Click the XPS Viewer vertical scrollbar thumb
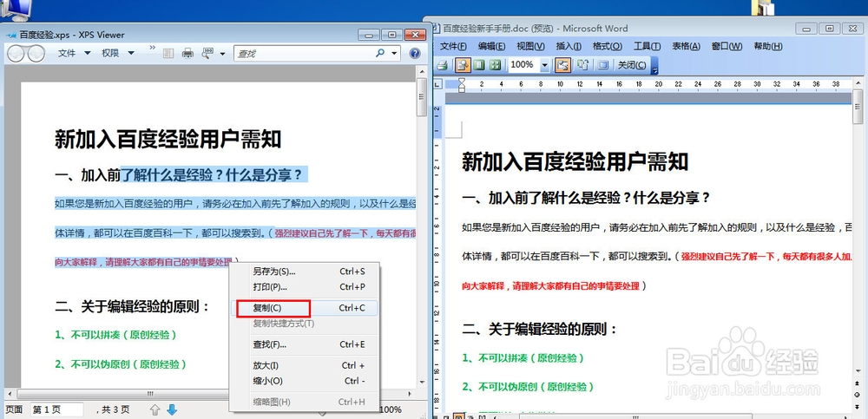This screenshot has height=419, width=868. pos(422,97)
